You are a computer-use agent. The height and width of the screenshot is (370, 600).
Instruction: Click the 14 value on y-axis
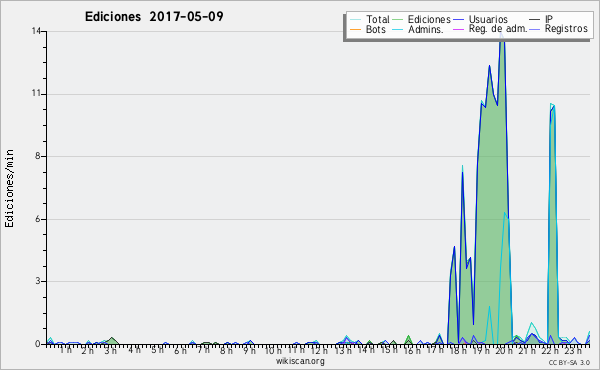[x=36, y=31]
